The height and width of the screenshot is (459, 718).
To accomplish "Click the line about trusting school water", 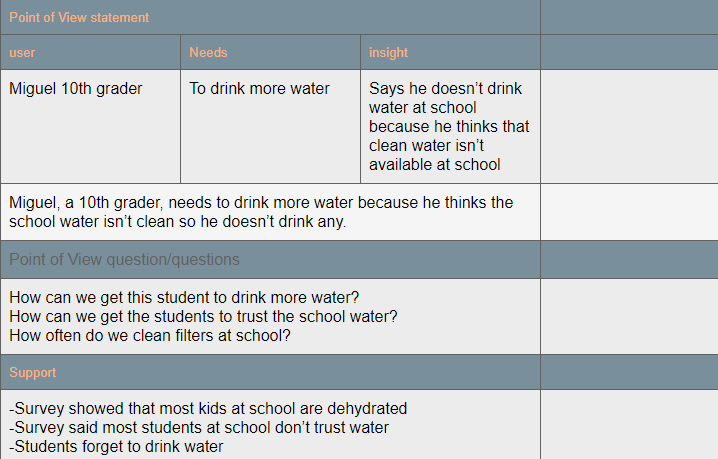I will point(203,316).
